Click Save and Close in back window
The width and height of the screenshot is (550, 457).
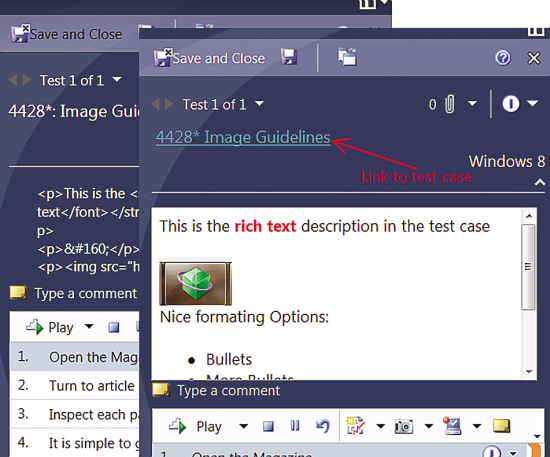click(x=67, y=34)
